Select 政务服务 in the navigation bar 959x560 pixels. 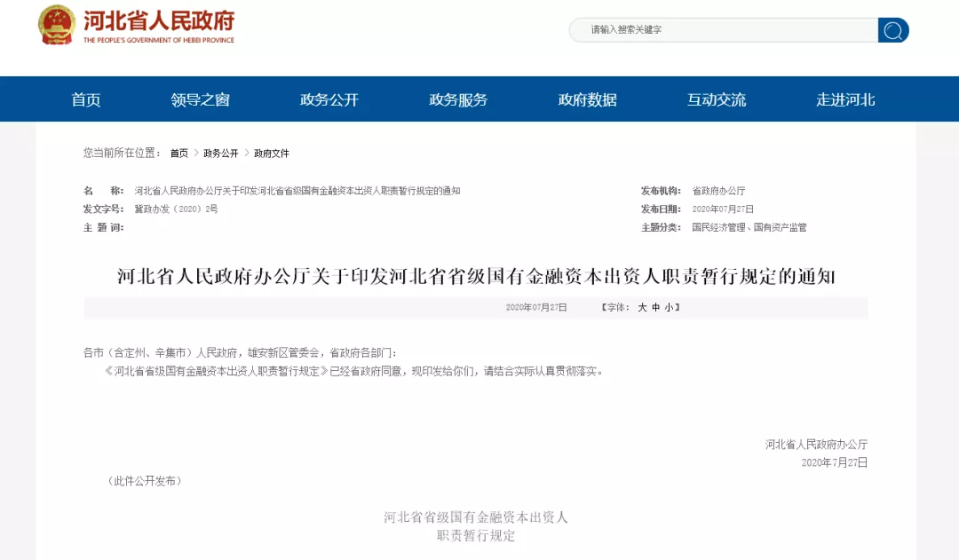tap(458, 99)
